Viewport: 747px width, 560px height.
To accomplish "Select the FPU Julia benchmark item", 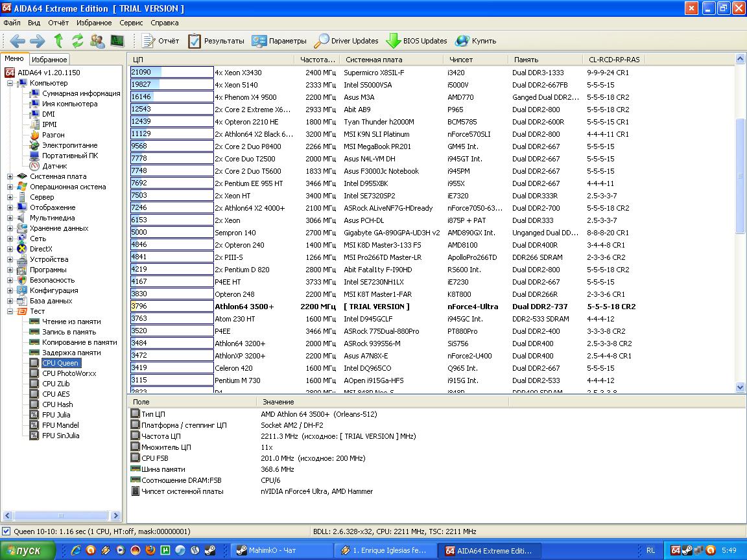I will [x=56, y=415].
